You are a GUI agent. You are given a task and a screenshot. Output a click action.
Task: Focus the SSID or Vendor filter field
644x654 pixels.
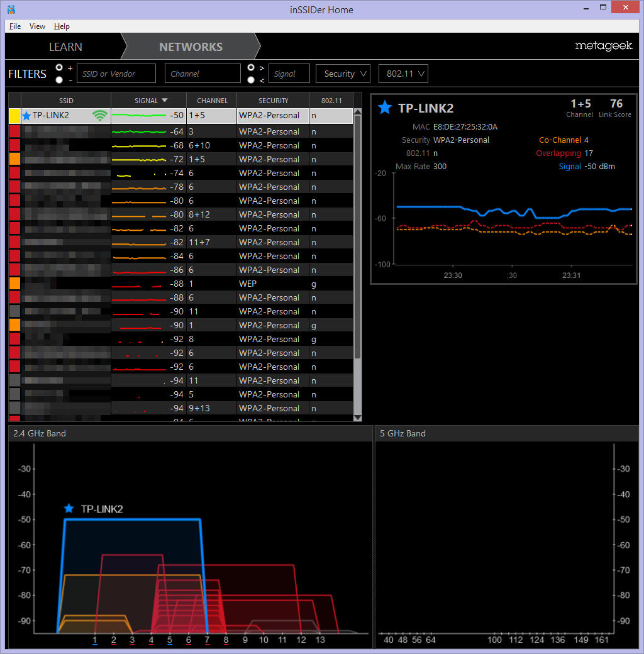click(116, 74)
